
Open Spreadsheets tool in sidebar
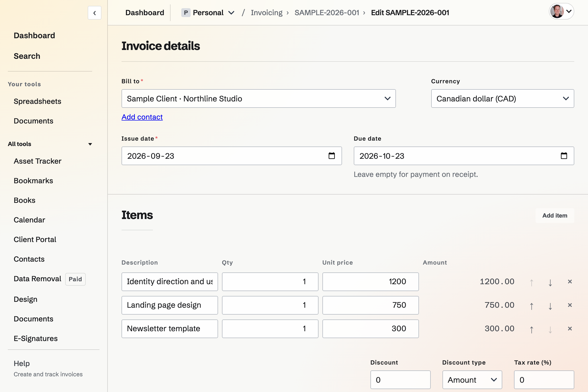[37, 101]
